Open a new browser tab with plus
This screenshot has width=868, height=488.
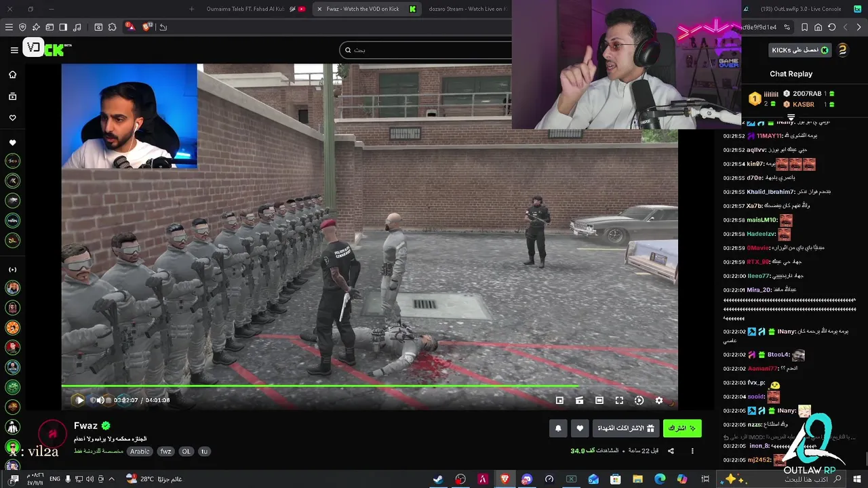pos(191,9)
